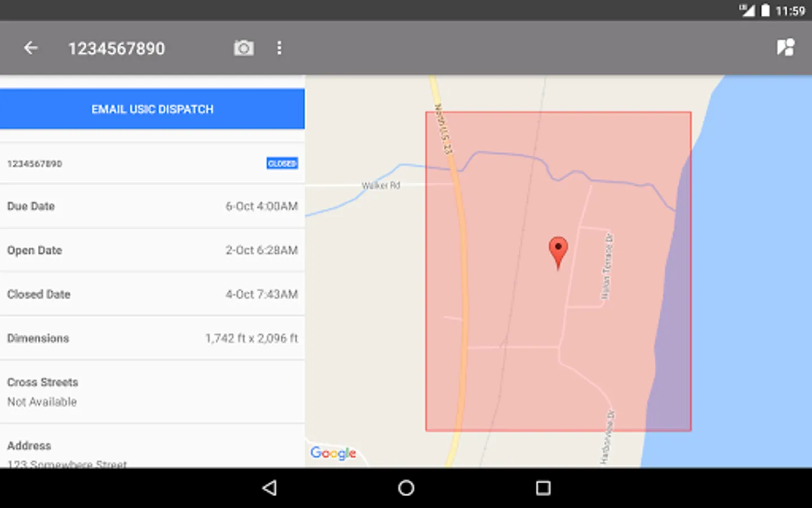Click the red location pin on map
Screen dimensions: 812x508
pos(558,253)
